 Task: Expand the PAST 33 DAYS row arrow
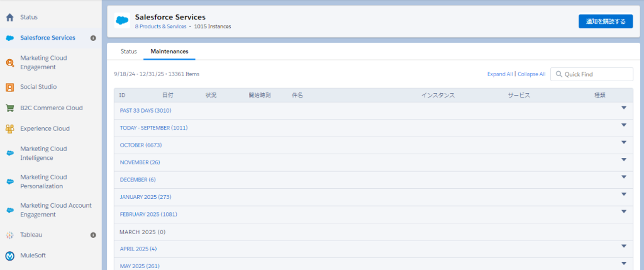point(624,108)
